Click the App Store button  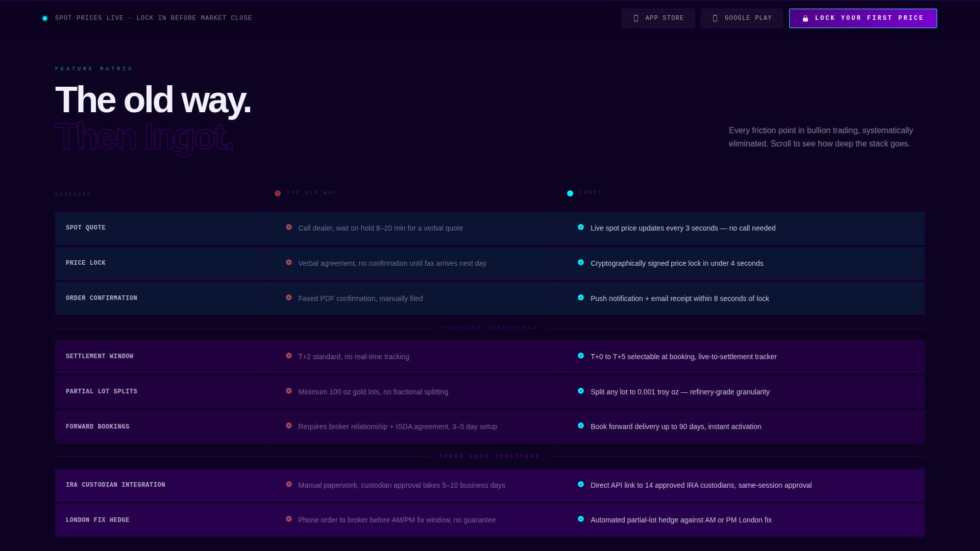tap(658, 18)
